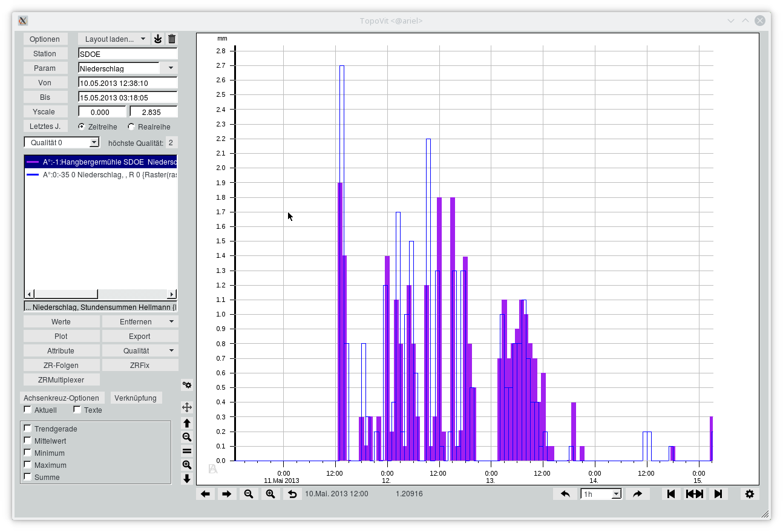Select the Realreihe radio button

click(131, 126)
